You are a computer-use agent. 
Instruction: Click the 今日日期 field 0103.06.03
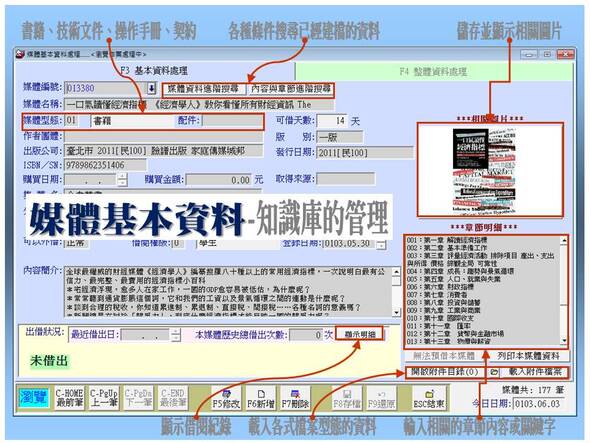(538, 404)
